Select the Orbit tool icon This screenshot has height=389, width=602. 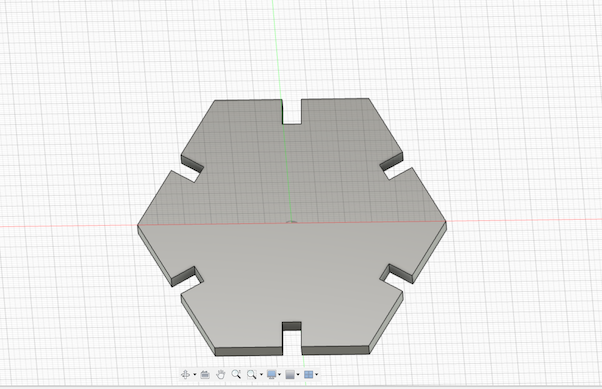click(185, 374)
